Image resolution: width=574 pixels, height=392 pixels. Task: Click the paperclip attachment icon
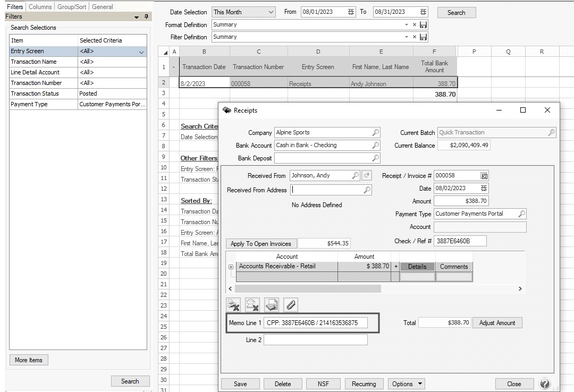291,305
